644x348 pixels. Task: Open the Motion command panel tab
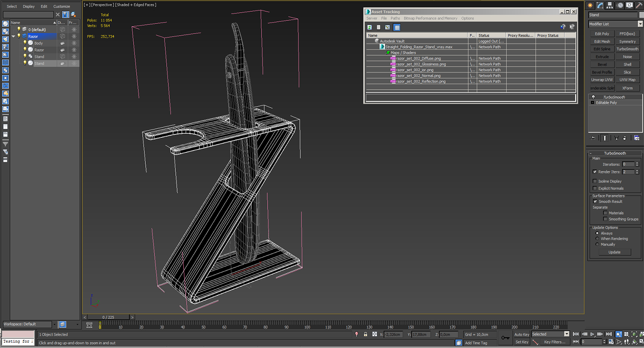click(620, 5)
